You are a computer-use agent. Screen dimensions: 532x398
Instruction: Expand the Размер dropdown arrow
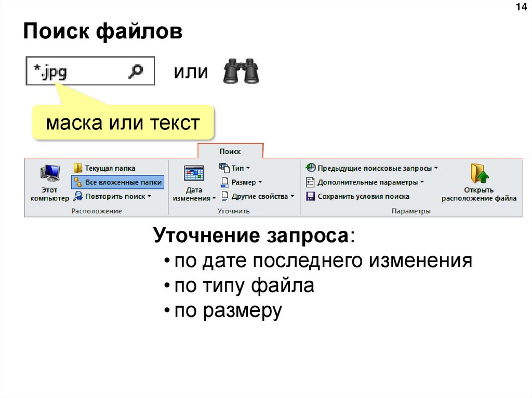pyautogui.click(x=259, y=182)
